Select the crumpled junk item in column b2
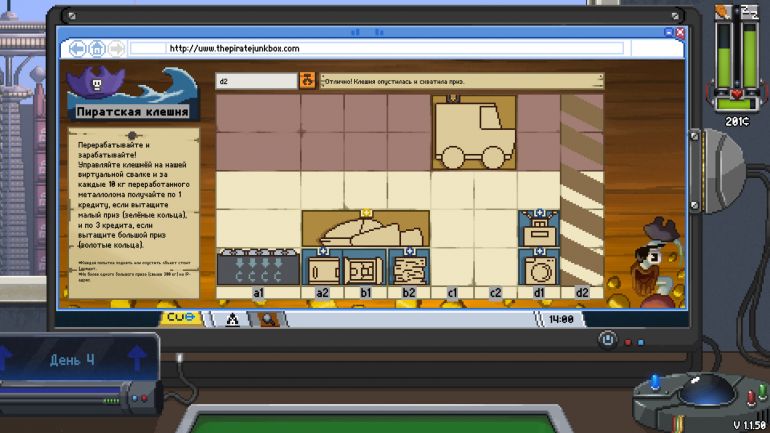 pos(408,268)
